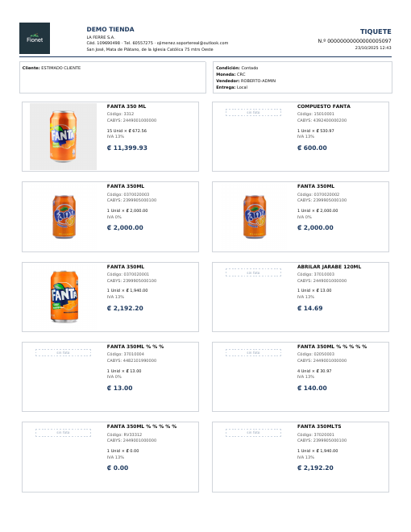This screenshot has height=532, width=411.
Task: Click the Cliente: ESTIMADO CLIENTE box
Action: (x=113, y=77)
